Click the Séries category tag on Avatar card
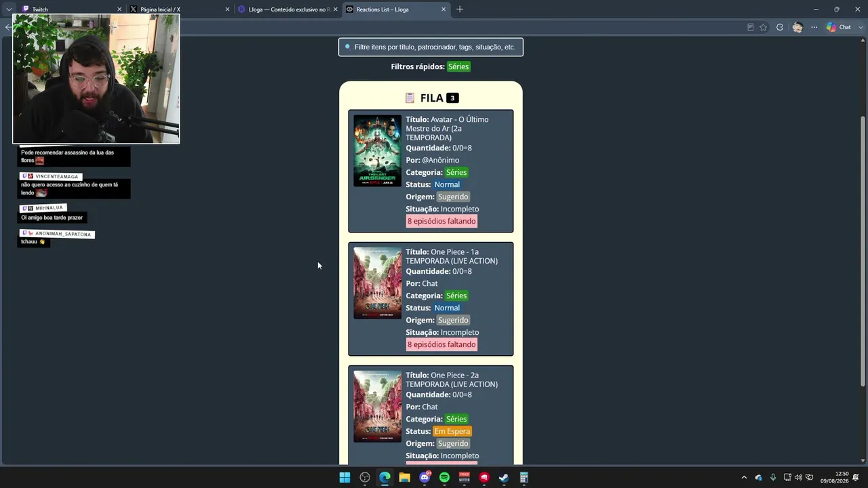This screenshot has width=868, height=488. pos(456,172)
